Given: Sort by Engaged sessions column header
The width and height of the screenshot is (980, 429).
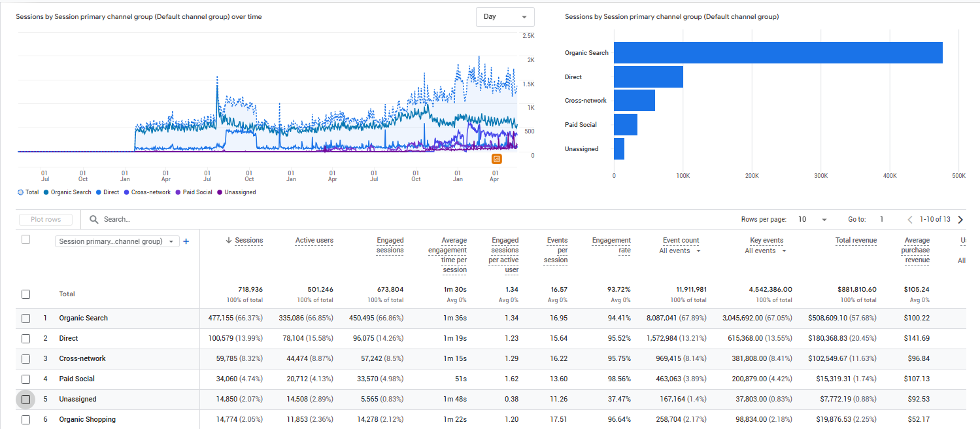Looking at the screenshot, I should pos(390,245).
